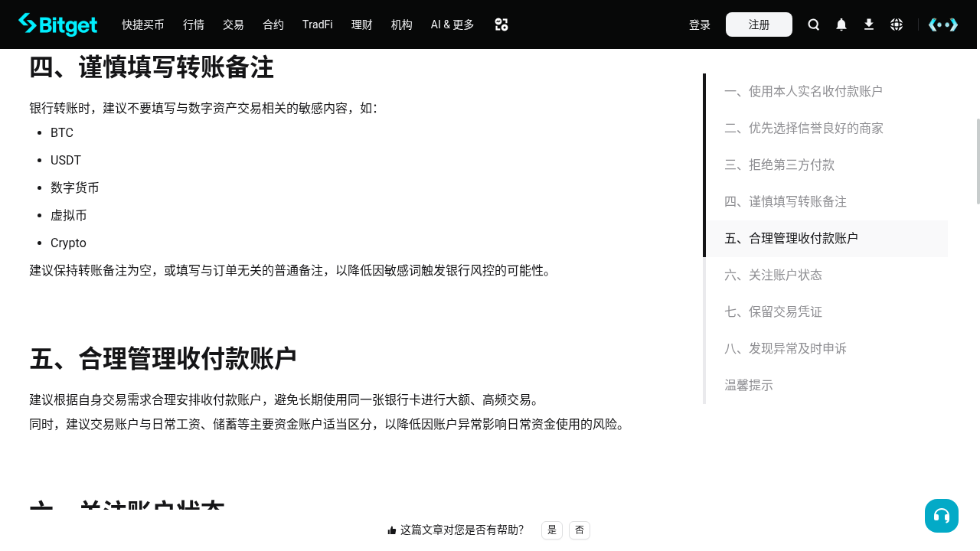The height and width of the screenshot is (551, 980).
Task: Open the notifications bell icon
Action: tap(841, 24)
